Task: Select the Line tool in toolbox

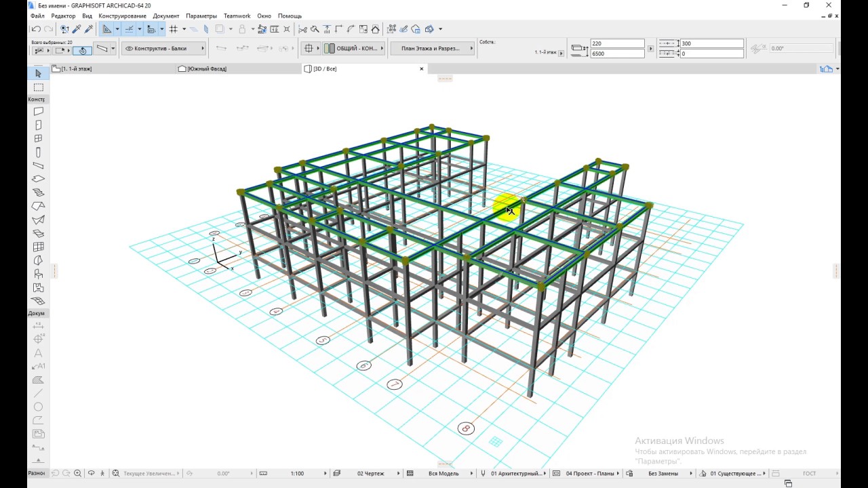Action: 38,393
